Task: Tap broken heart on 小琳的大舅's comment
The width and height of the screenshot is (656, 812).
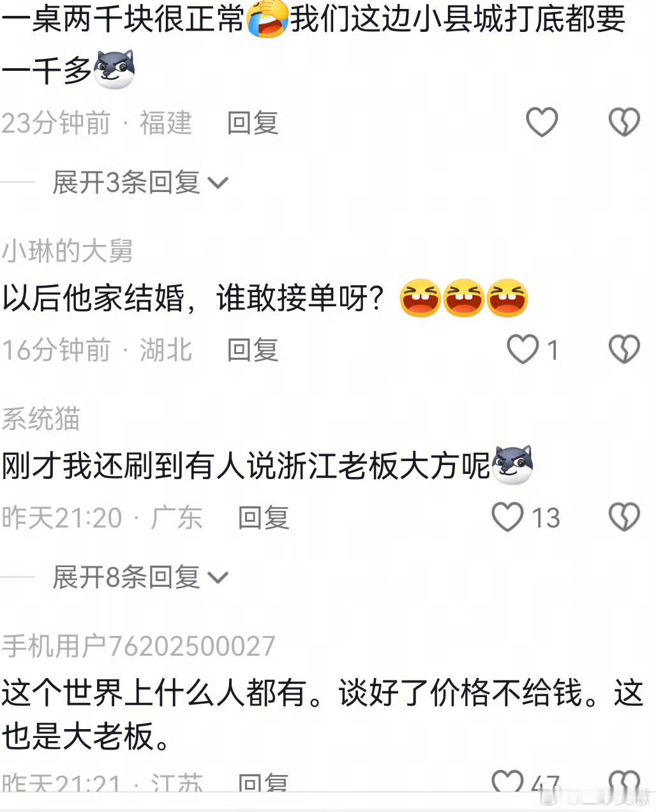Action: (624, 350)
